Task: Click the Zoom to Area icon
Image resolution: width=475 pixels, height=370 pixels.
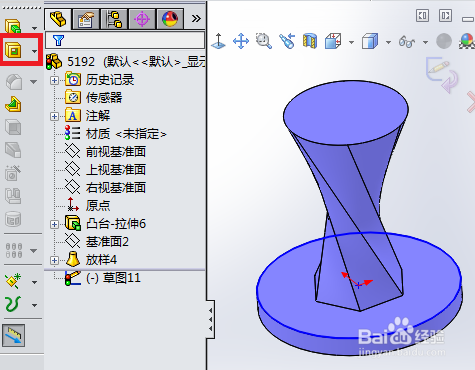Action: point(264,41)
